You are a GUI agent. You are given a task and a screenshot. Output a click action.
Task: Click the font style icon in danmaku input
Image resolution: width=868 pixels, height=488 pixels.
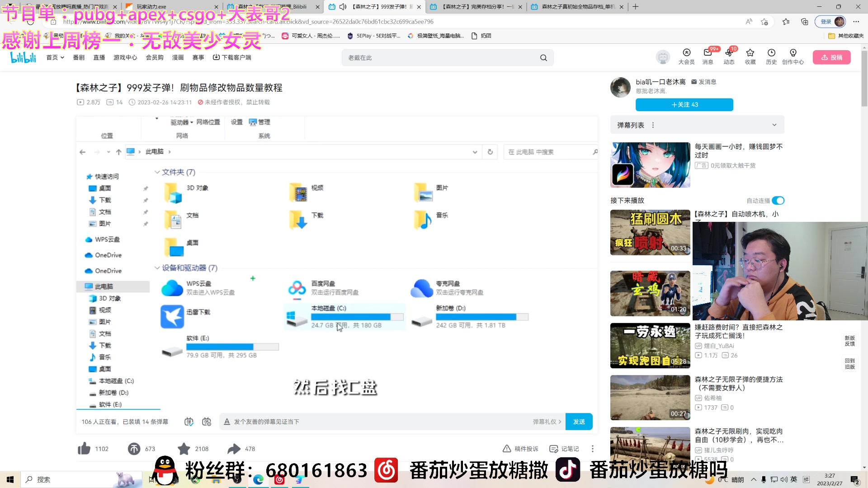click(x=227, y=422)
